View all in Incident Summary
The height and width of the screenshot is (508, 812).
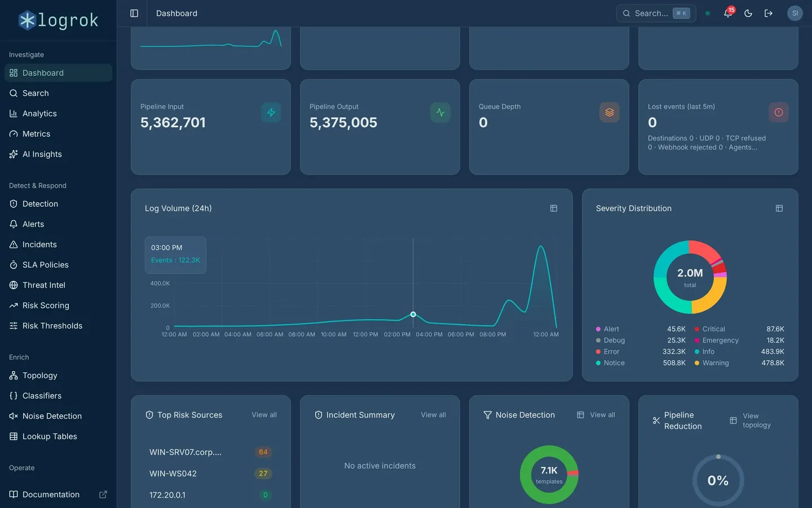click(433, 415)
